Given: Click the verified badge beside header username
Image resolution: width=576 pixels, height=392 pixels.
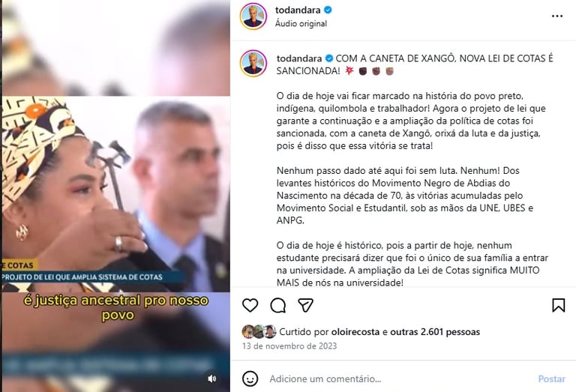Looking at the screenshot, I should pos(328,10).
